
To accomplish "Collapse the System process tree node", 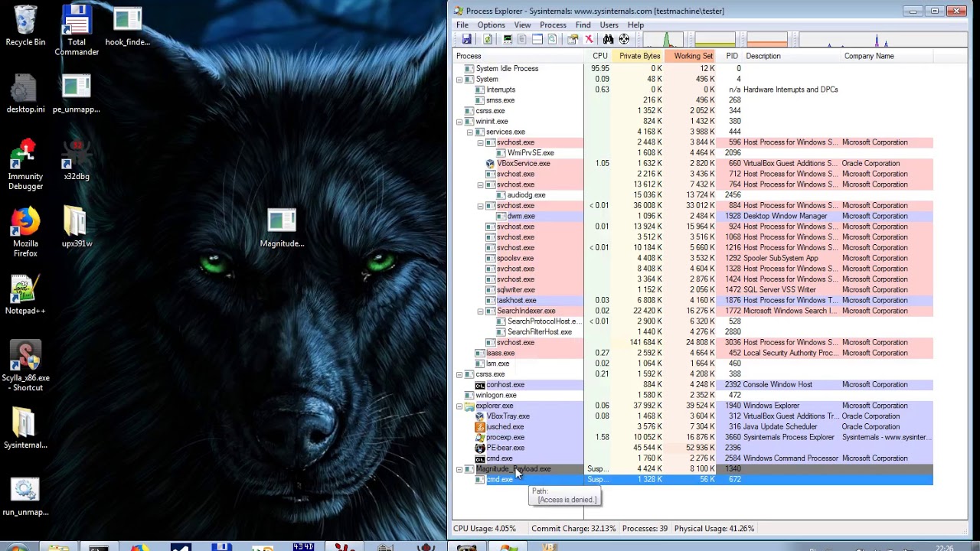I will point(459,80).
